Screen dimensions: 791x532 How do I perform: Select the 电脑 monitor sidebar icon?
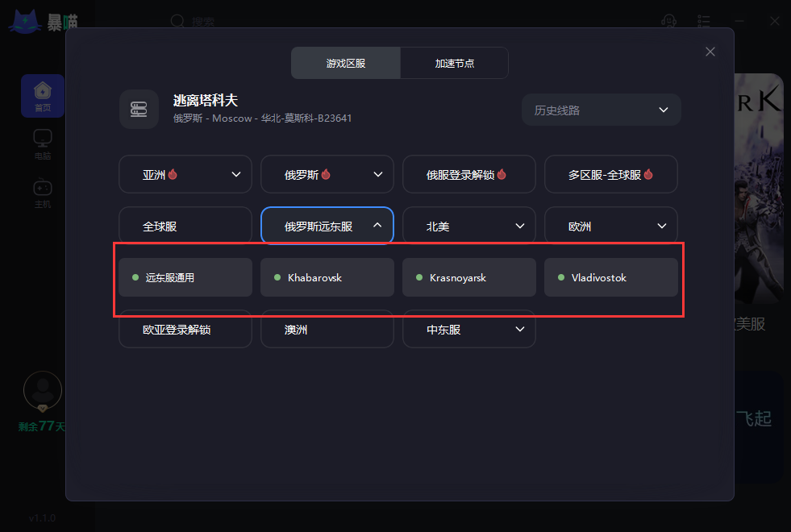point(43,144)
